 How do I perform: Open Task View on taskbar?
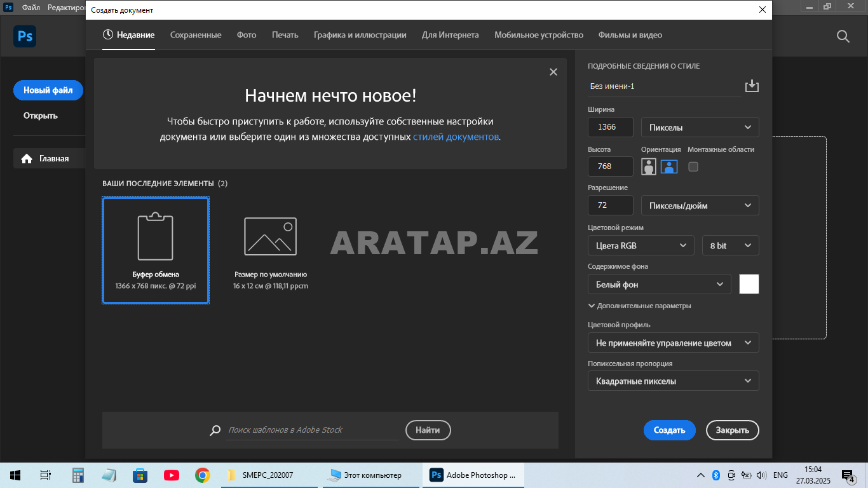click(x=46, y=475)
